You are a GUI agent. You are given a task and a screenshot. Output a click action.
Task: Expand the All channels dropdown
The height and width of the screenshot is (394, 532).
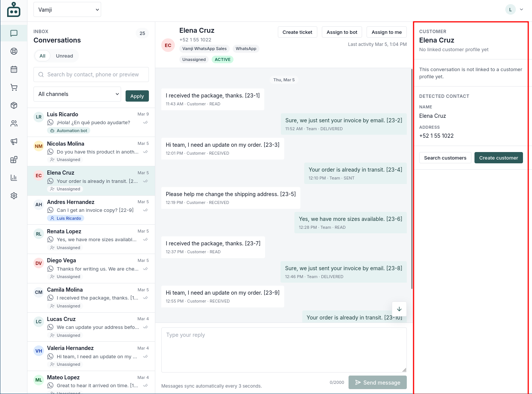[x=77, y=94]
